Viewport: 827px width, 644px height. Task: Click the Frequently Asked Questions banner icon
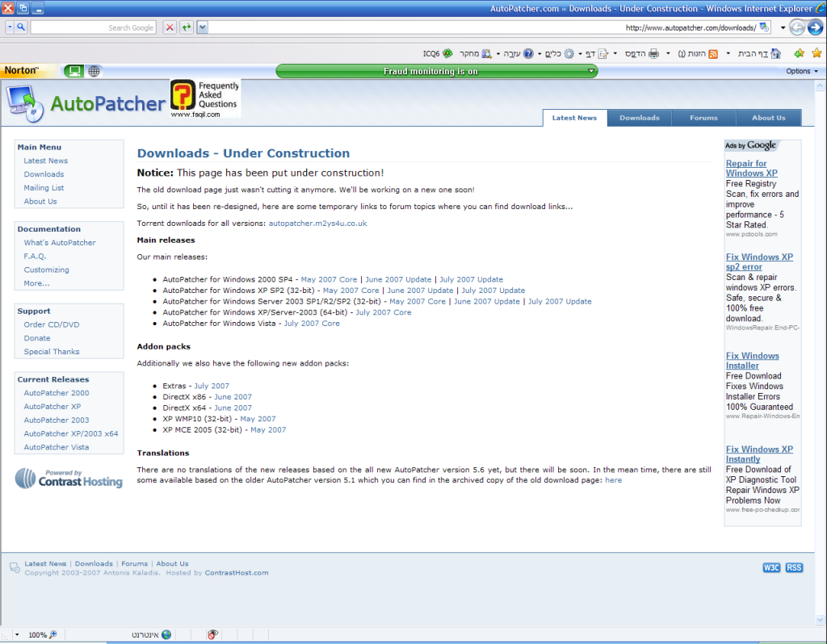(x=204, y=98)
